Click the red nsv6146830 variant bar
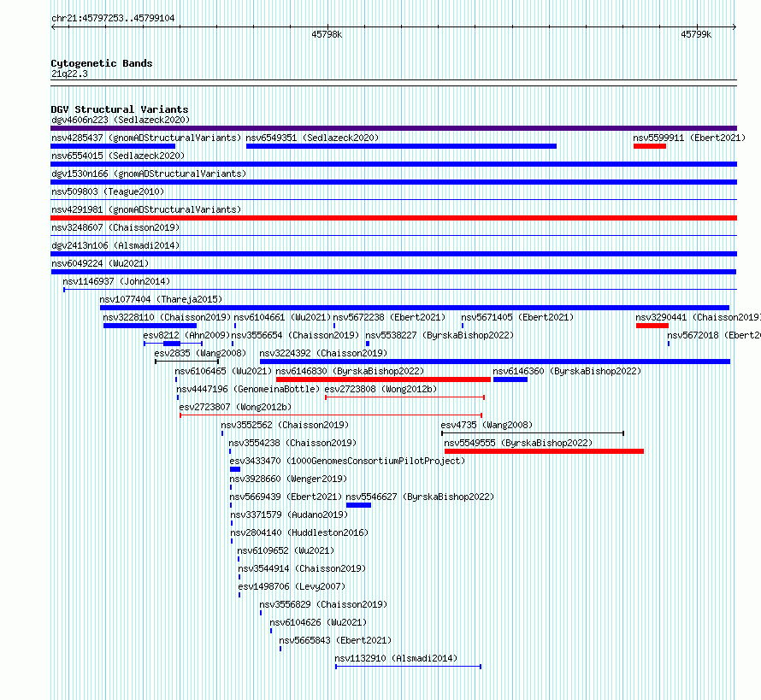The image size is (761, 700). point(383,379)
